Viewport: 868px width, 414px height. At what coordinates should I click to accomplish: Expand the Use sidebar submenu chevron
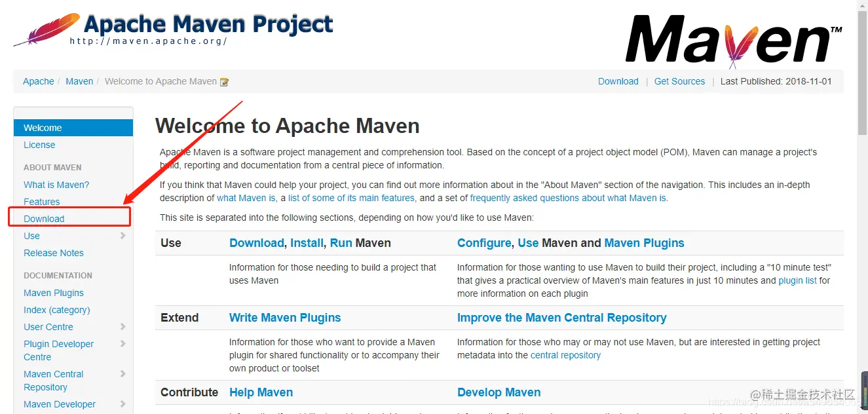pyautogui.click(x=123, y=236)
